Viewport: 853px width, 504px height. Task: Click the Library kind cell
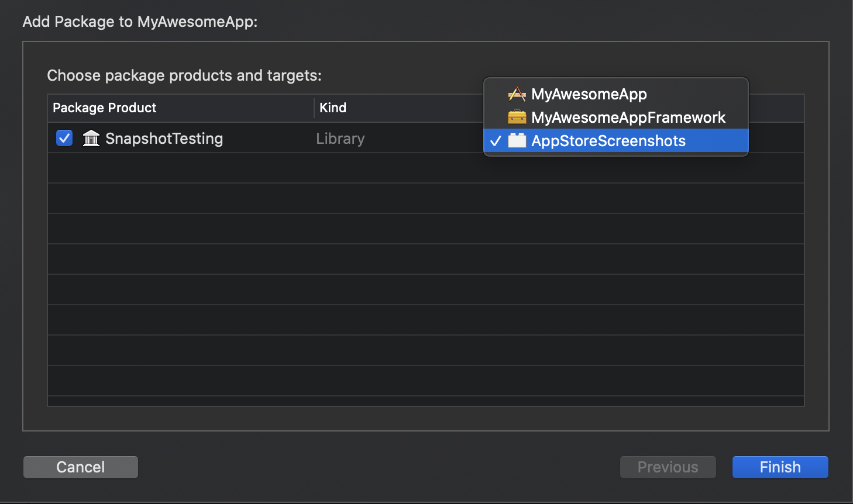(340, 139)
